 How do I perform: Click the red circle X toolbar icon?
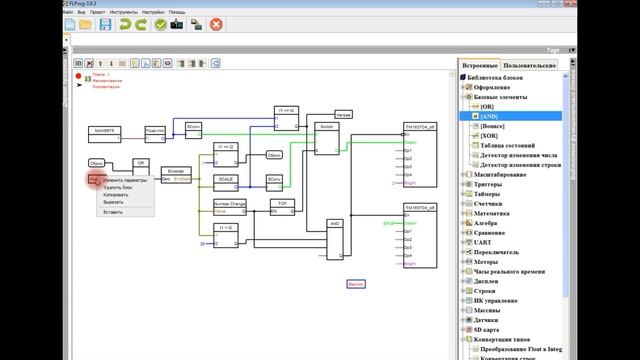[216, 24]
